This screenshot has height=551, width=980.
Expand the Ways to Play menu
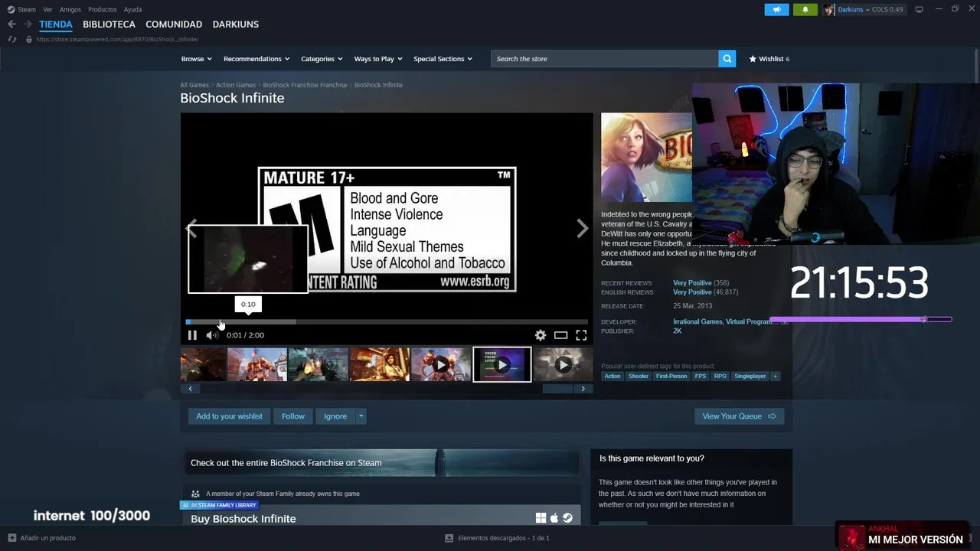tap(378, 59)
